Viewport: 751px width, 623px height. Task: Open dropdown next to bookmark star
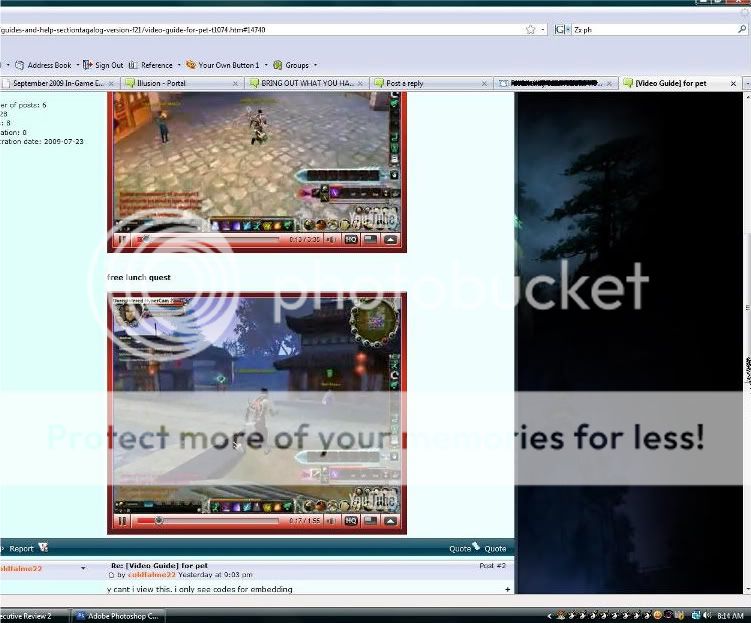click(x=543, y=30)
